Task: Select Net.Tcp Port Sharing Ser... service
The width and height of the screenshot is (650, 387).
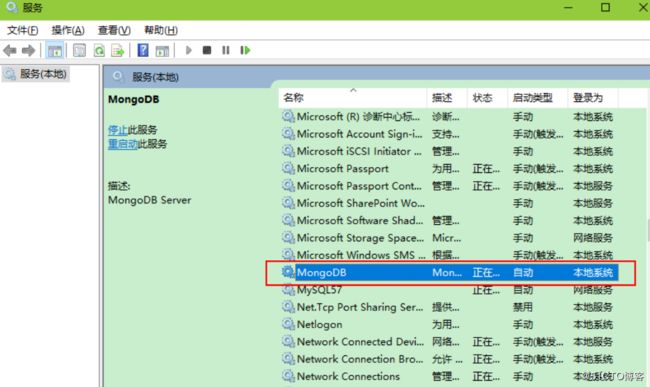Action: point(450,307)
